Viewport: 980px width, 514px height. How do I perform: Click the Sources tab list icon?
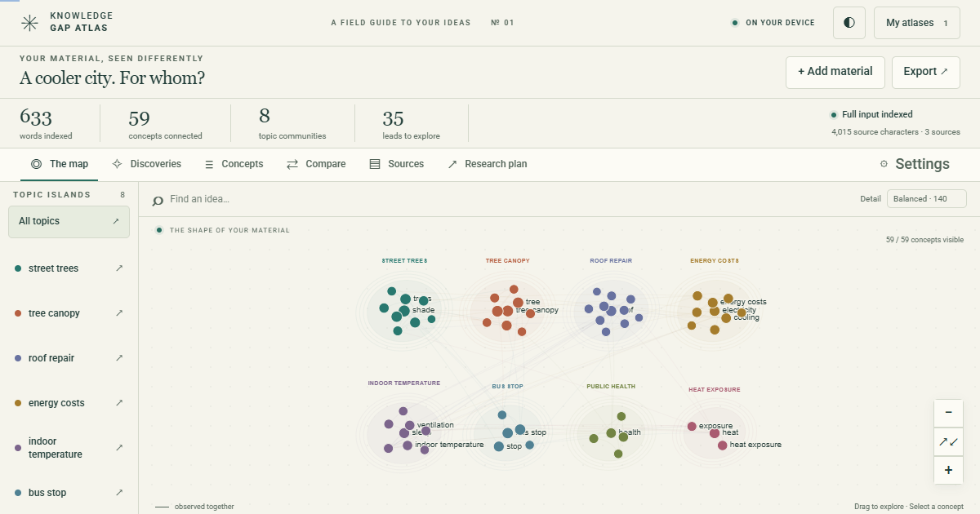[375, 164]
